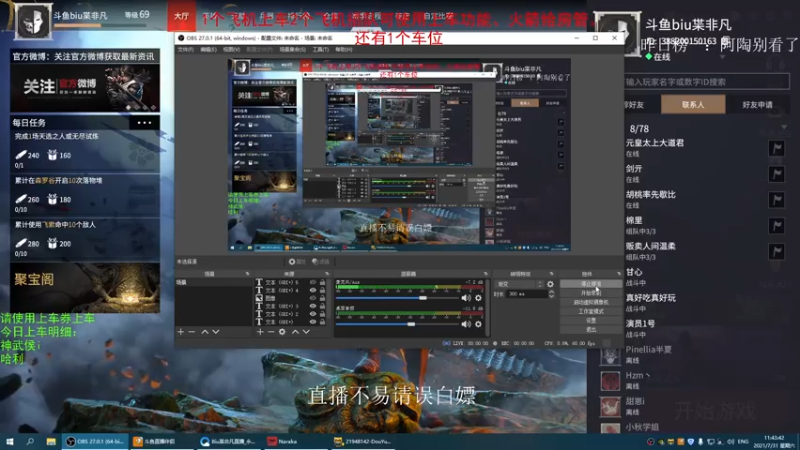
Task: Toggle lock on 图像 source
Action: tap(322, 298)
